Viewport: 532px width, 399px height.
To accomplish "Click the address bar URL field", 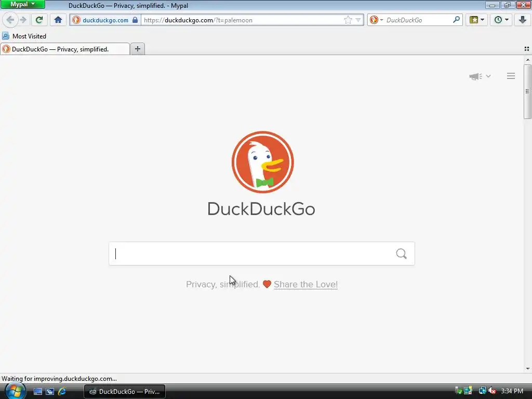I will [243, 20].
